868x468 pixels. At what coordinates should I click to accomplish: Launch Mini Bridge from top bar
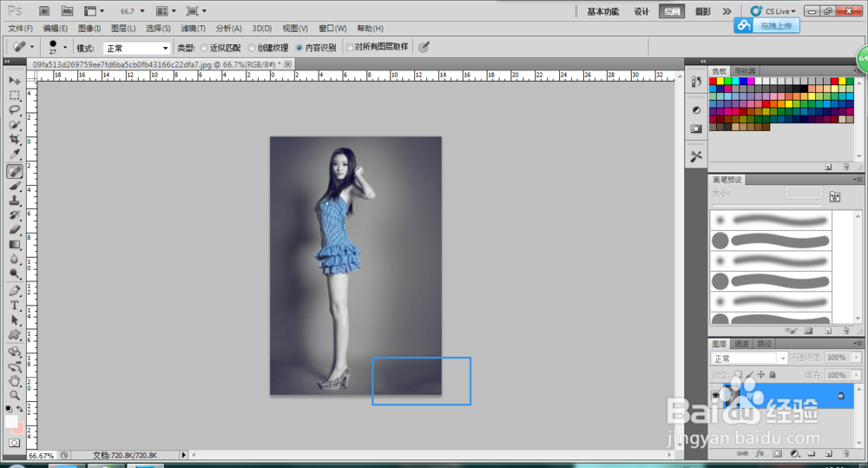pos(67,11)
